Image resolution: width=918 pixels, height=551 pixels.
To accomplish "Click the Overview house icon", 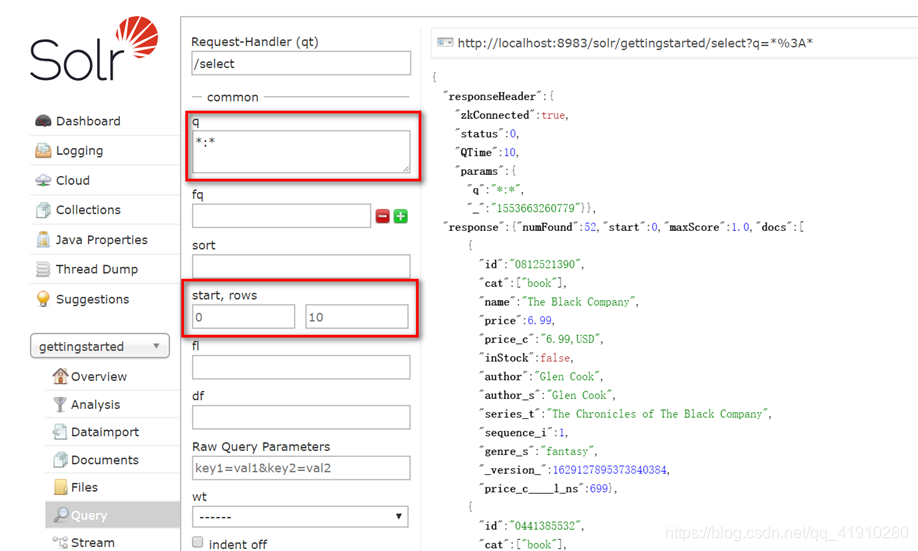I will 60,376.
